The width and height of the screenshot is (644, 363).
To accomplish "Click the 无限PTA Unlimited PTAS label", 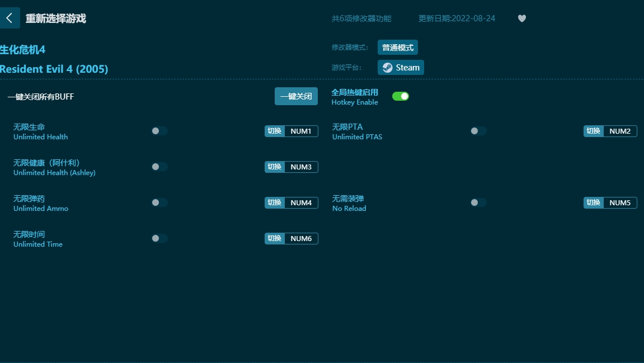I will 357,131.
